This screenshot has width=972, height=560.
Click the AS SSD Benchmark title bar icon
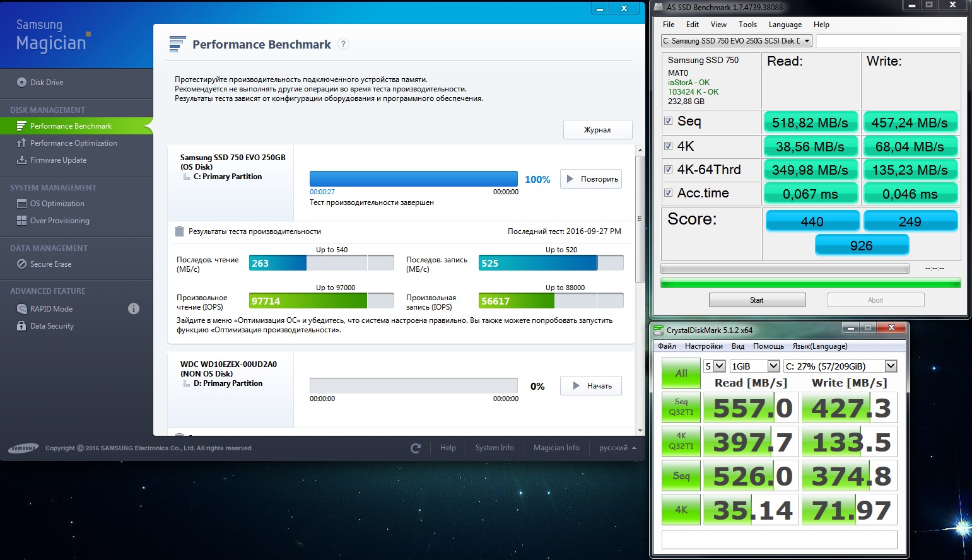tap(659, 7)
